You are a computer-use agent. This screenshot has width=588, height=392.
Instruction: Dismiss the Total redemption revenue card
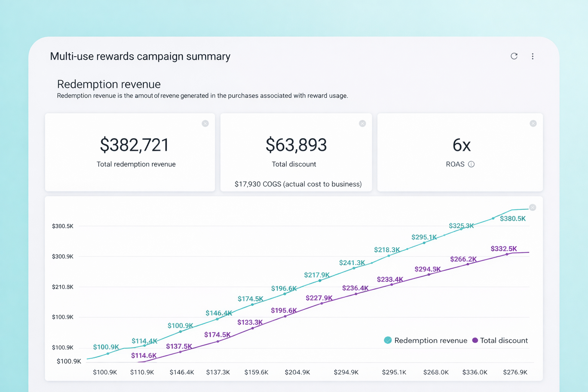coord(205,123)
